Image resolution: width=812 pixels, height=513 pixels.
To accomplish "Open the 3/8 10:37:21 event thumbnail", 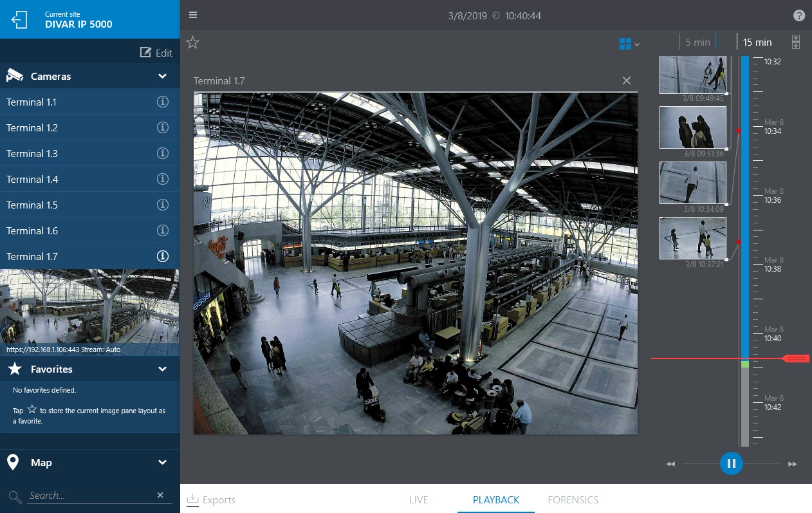I will [x=693, y=238].
